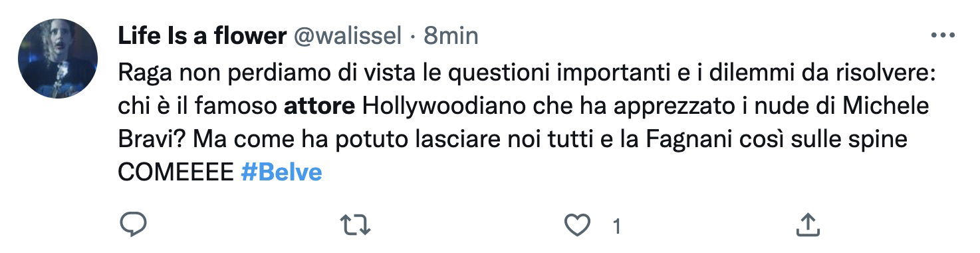
Task: Reply to the tweet via speech bubble icon
Action: coord(132,226)
